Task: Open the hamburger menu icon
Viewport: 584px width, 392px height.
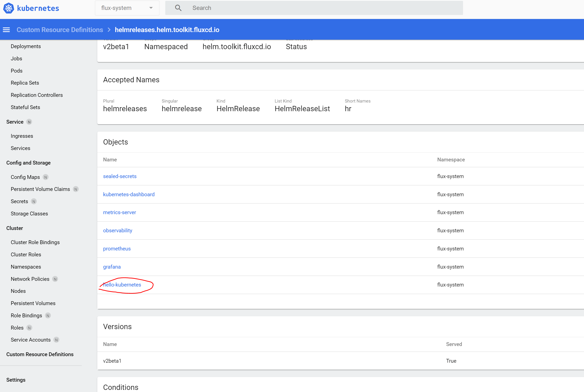Action: click(6, 30)
